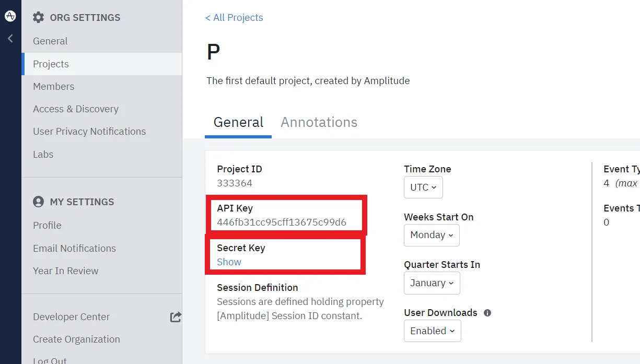This screenshot has width=640, height=364.
Task: Switch to the Annotations tab
Action: click(319, 122)
